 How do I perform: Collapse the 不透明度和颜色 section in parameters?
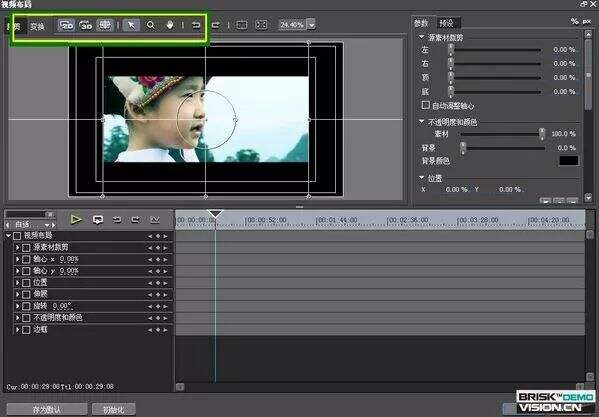click(x=422, y=121)
